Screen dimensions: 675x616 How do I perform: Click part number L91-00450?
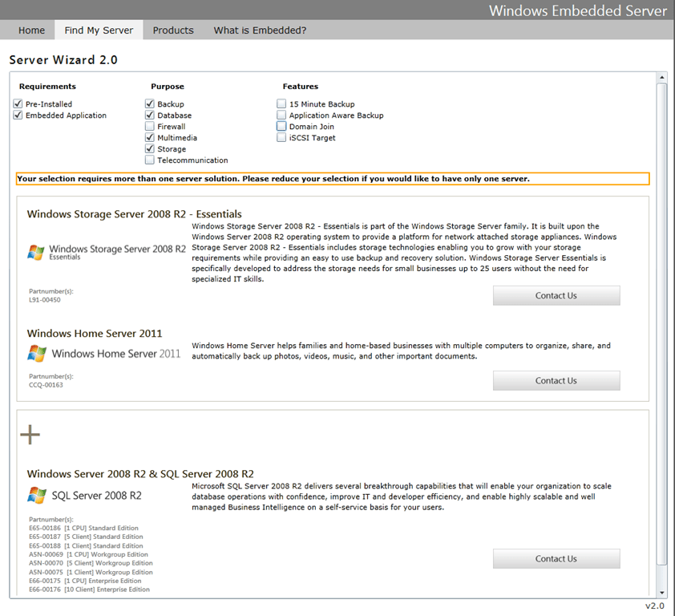pos(45,300)
